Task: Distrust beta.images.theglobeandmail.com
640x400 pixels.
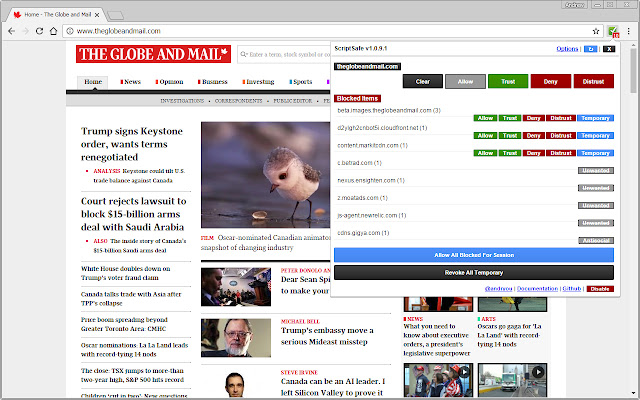Action: pos(561,118)
